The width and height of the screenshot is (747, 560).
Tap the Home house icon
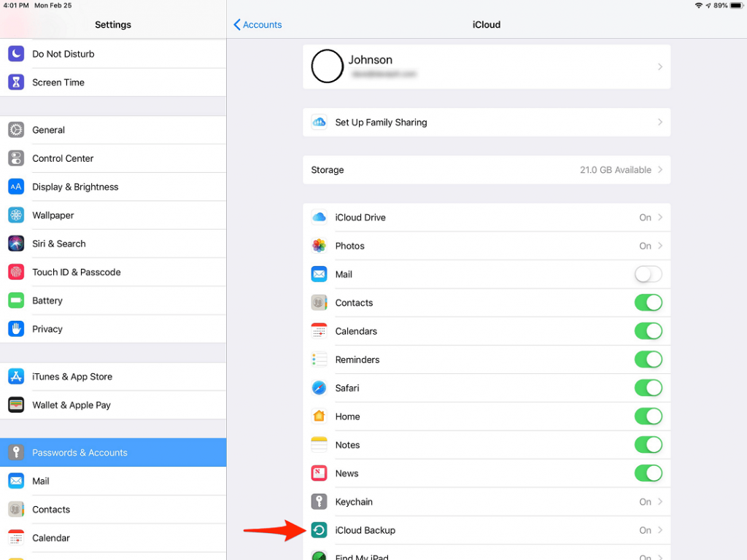coord(320,416)
